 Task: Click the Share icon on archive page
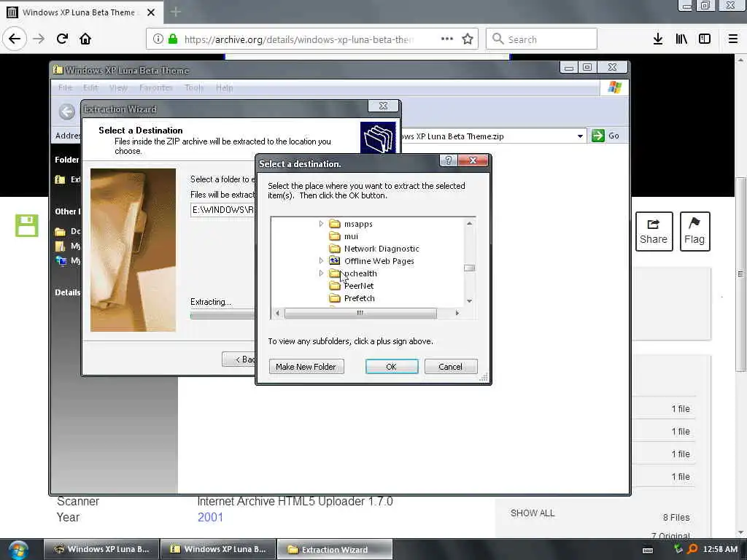click(654, 231)
